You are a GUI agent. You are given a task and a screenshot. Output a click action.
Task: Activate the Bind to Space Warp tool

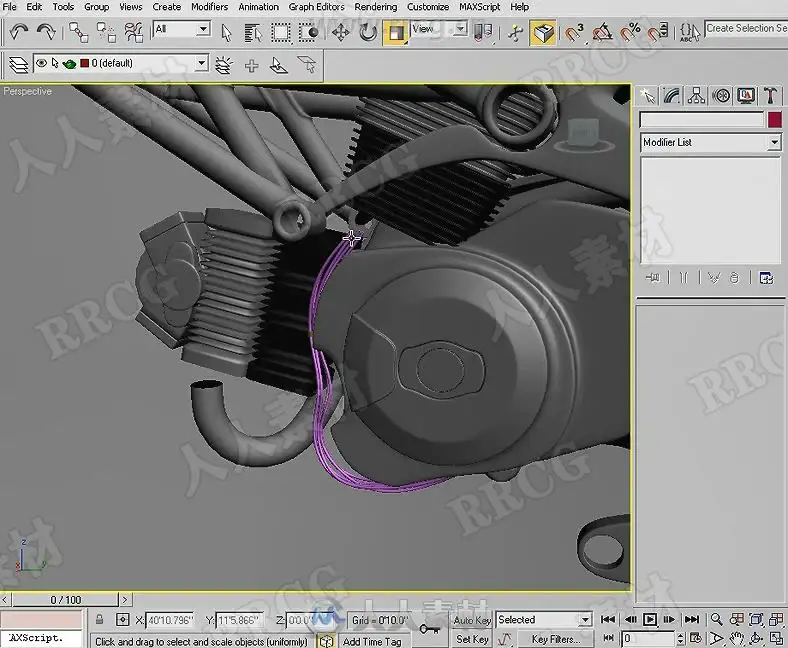point(134,33)
